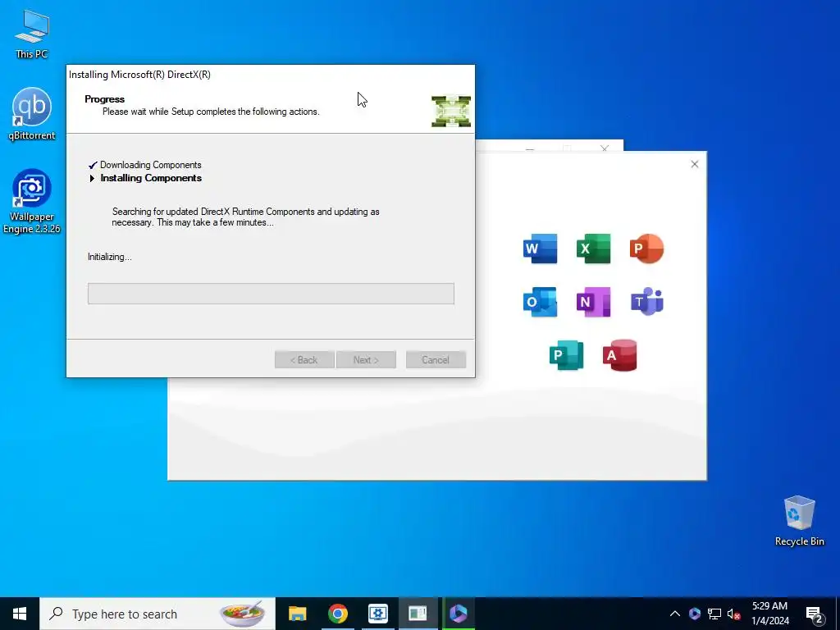This screenshot has height=630, width=840.
Task: Close the Office installer splash window
Action: pos(694,164)
